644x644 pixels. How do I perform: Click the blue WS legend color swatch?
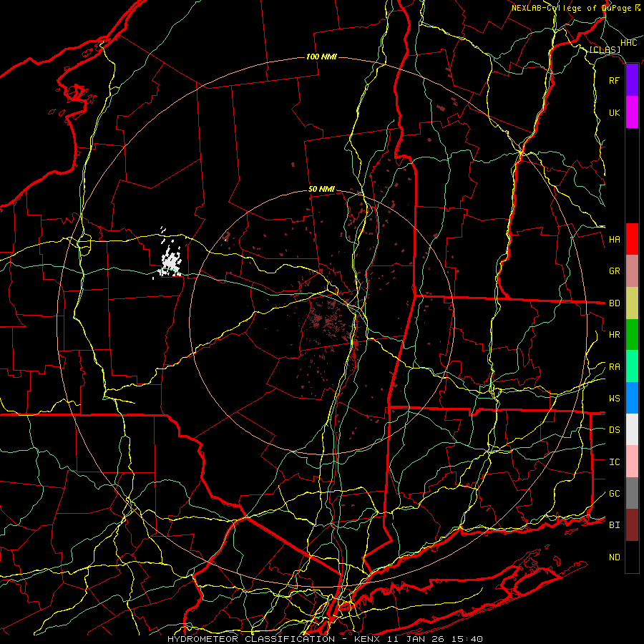(x=632, y=398)
